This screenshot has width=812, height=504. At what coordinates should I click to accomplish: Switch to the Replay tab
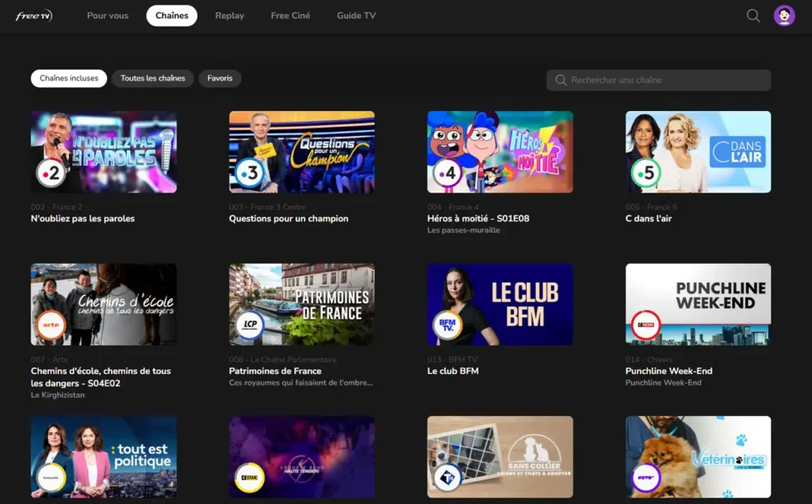point(229,15)
